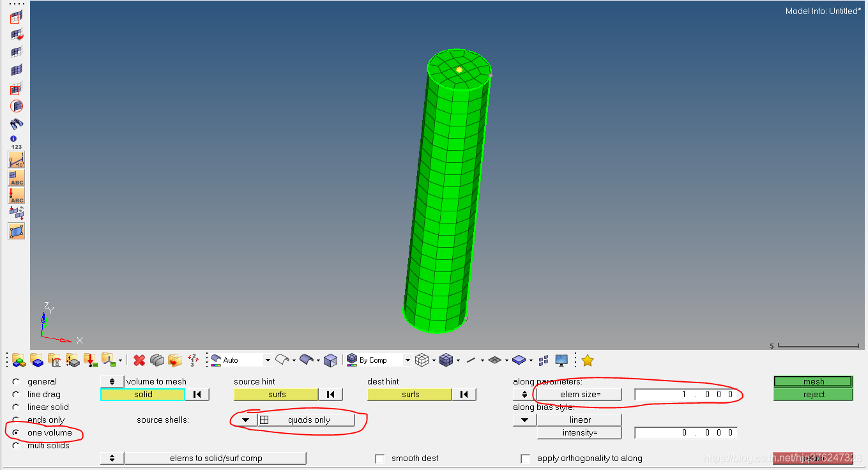868x470 pixels.
Task: Check 'apply orthogonality to along' box
Action: pos(526,459)
